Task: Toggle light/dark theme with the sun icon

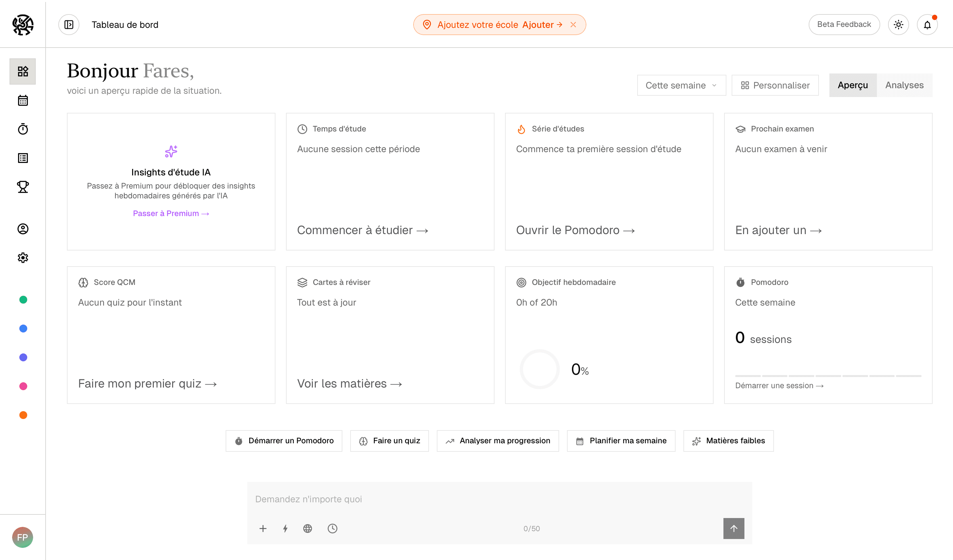Action: [x=899, y=24]
